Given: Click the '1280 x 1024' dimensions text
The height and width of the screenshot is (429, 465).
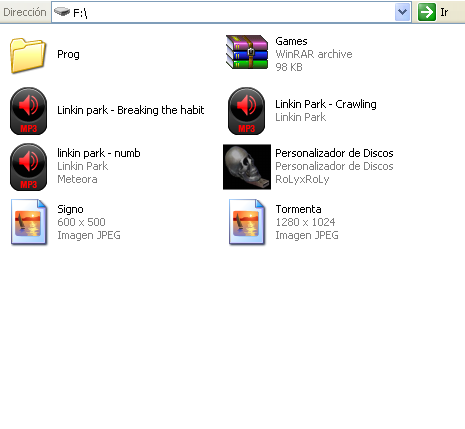Looking at the screenshot, I should coord(305,222).
